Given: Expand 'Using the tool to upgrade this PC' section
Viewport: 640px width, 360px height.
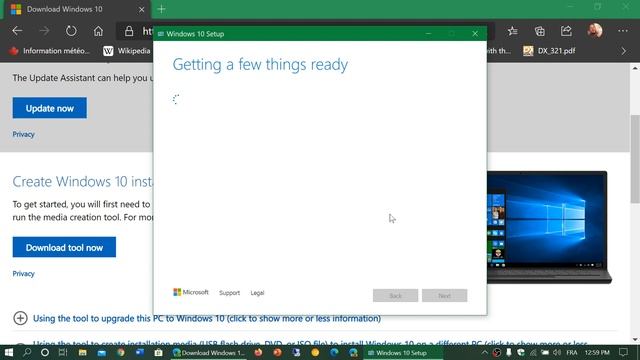Looking at the screenshot, I should coord(207,318).
